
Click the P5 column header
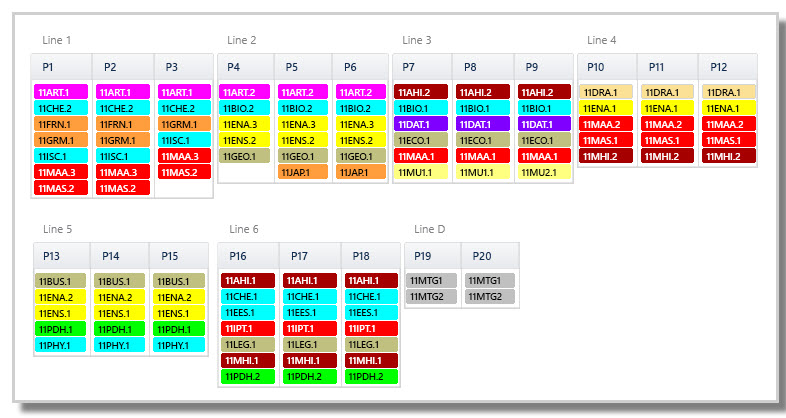(303, 67)
